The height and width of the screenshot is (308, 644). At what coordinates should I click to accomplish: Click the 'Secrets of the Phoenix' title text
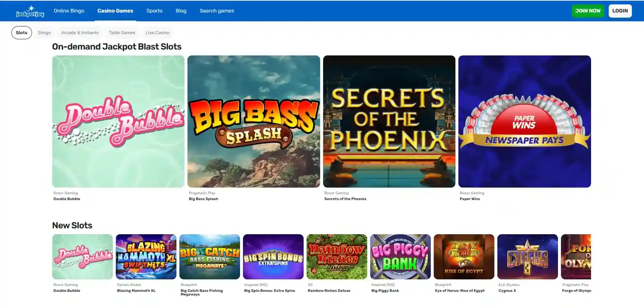[345, 199]
